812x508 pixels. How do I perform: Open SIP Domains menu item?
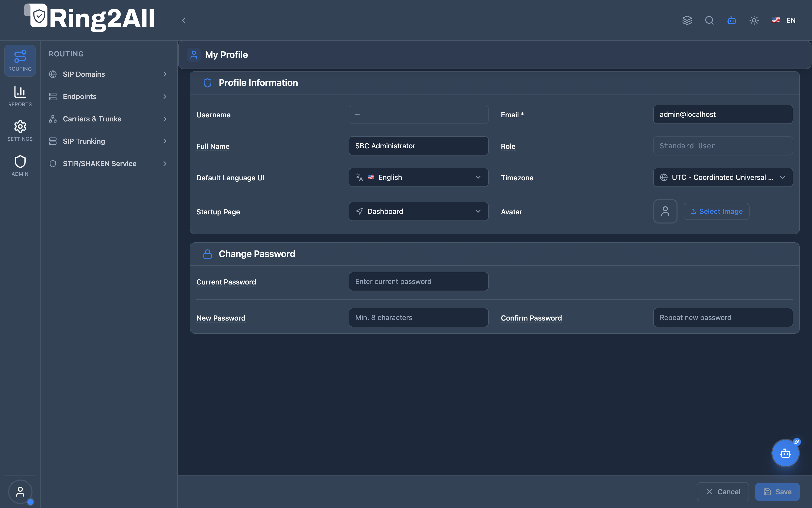(x=108, y=74)
